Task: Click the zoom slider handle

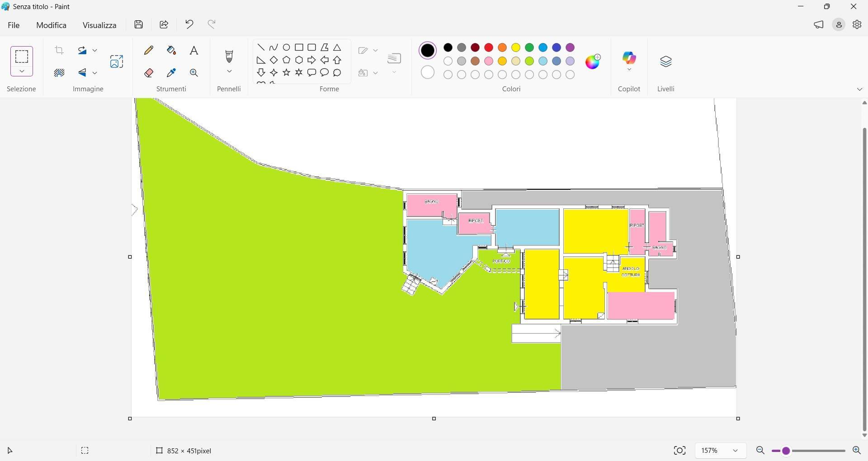Action: click(x=786, y=451)
